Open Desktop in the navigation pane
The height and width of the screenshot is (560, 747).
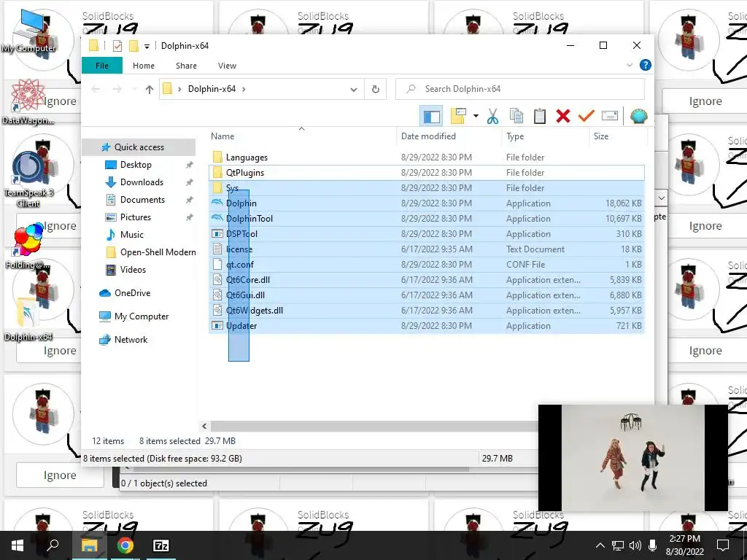click(136, 165)
